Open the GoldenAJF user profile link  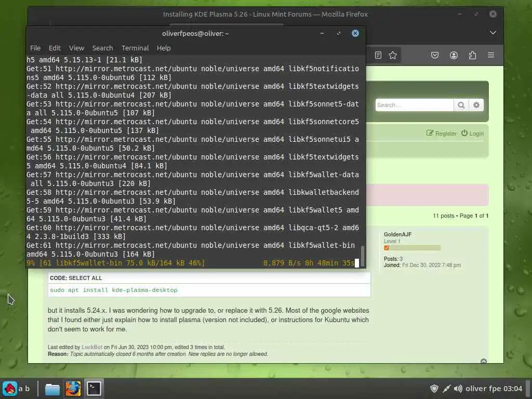[397, 234]
